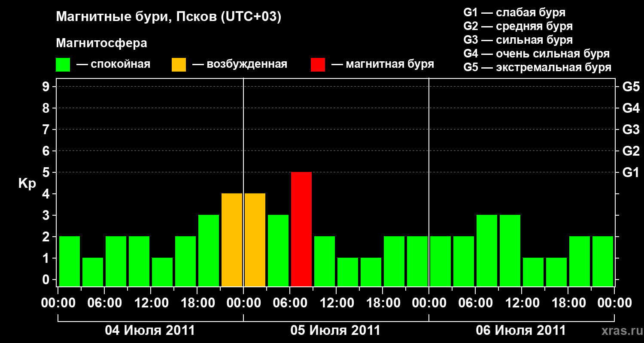Click the «18:00» label above 04 Июля 2011
Image resolution: width=644 pixels, height=343 pixels.
(197, 303)
